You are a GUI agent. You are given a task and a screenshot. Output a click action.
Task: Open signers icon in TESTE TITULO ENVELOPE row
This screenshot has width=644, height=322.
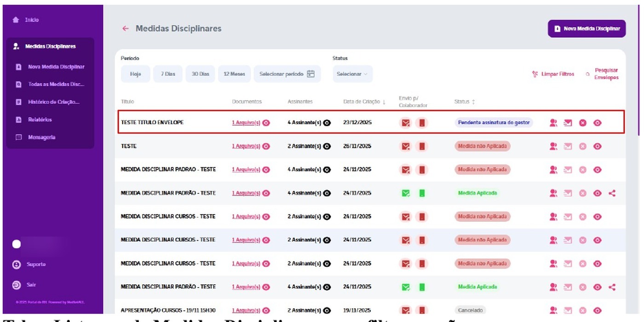click(553, 123)
